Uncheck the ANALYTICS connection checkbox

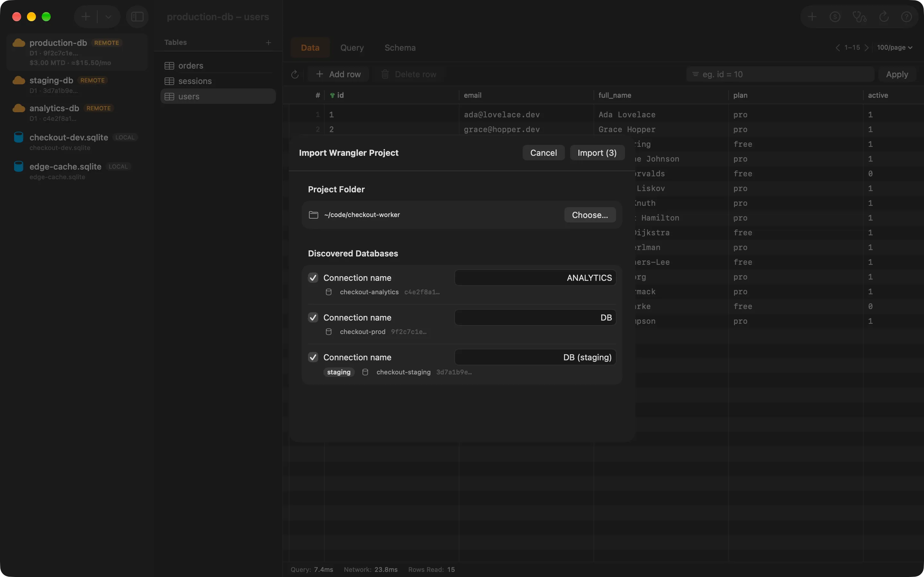coord(313,278)
